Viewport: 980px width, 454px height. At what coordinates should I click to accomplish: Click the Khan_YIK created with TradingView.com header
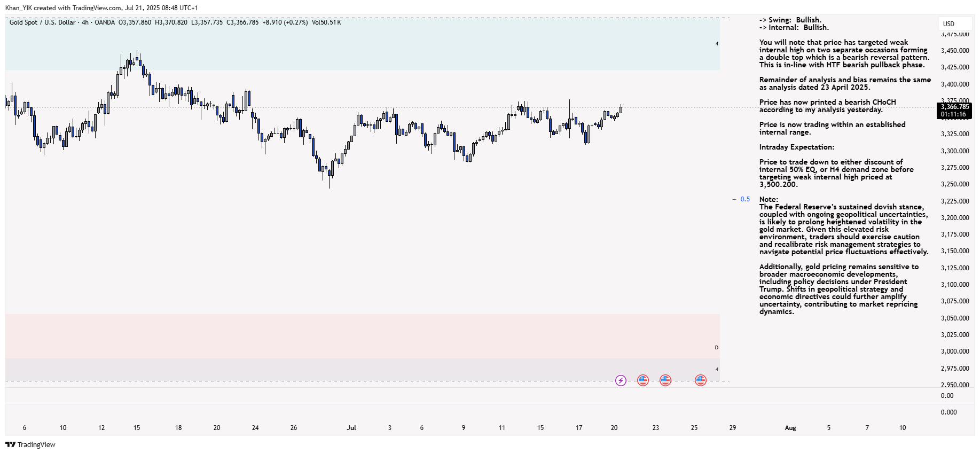(x=101, y=8)
